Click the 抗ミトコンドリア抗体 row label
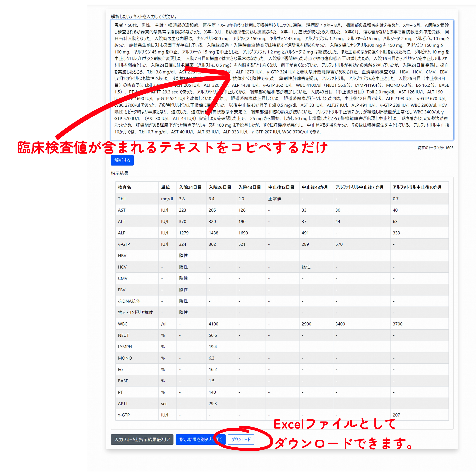The height and width of the screenshot is (476, 476). point(135,312)
